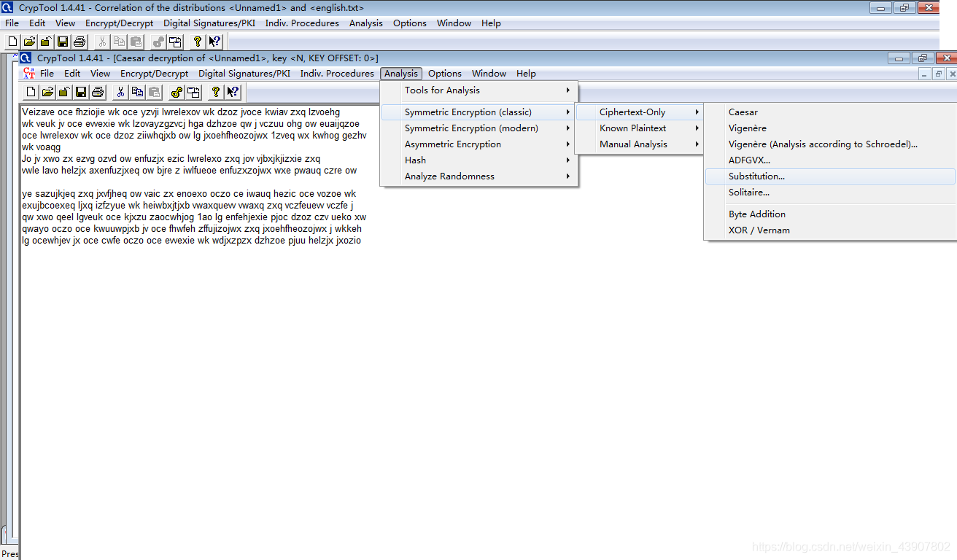Image resolution: width=957 pixels, height=560 pixels.
Task: Click yellow question mark Help icon, Caesar window
Action: tap(215, 92)
